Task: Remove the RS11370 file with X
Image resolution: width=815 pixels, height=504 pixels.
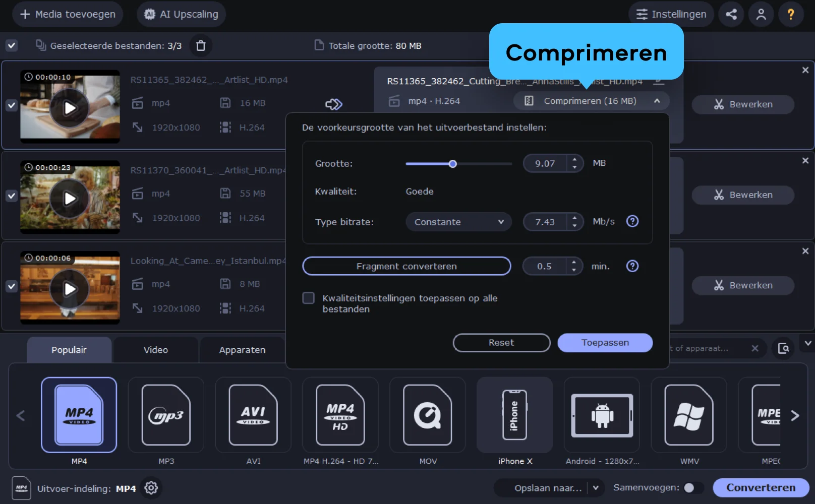Action: (805, 161)
